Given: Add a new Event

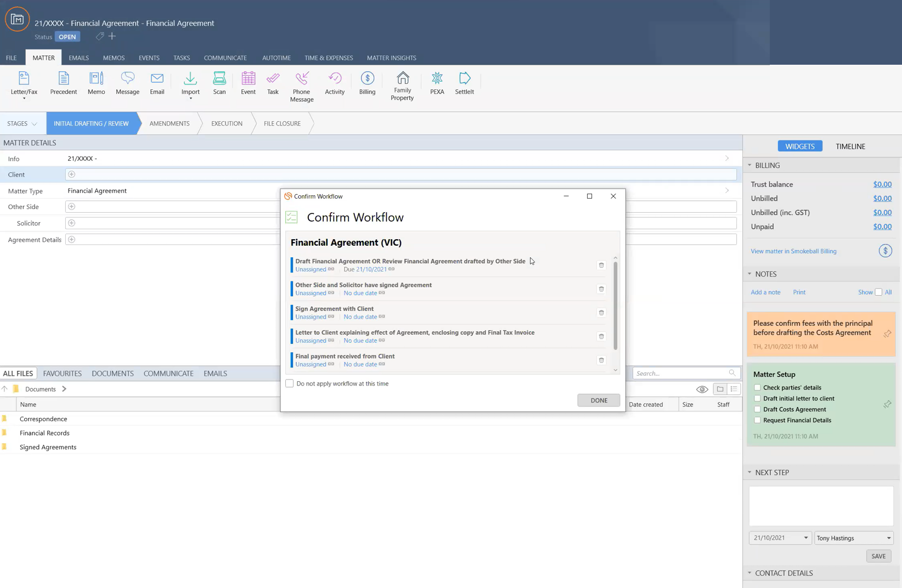Looking at the screenshot, I should point(248,84).
